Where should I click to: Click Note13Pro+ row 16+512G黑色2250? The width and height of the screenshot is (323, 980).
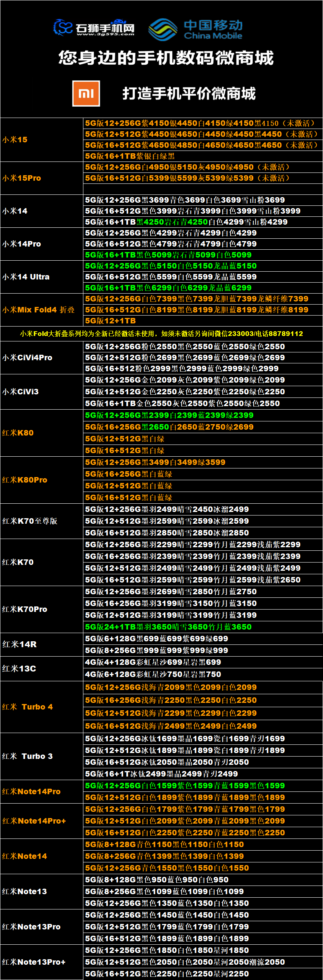[x=203, y=974]
